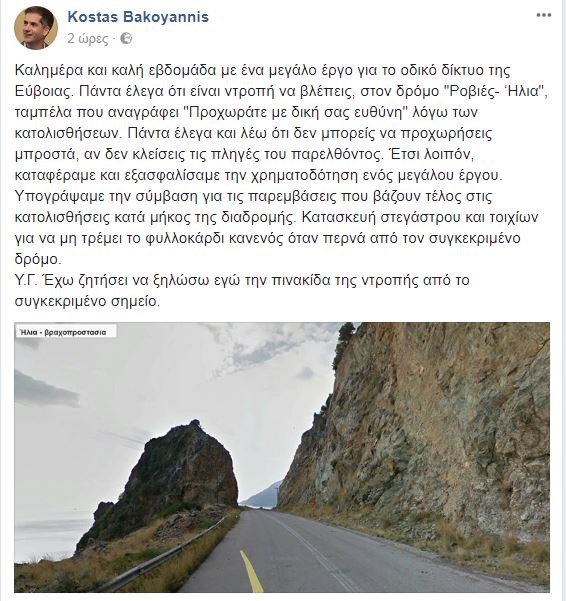The image size is (566, 601).
Task: Click the yellow road line in the photo
Action: 251,571
